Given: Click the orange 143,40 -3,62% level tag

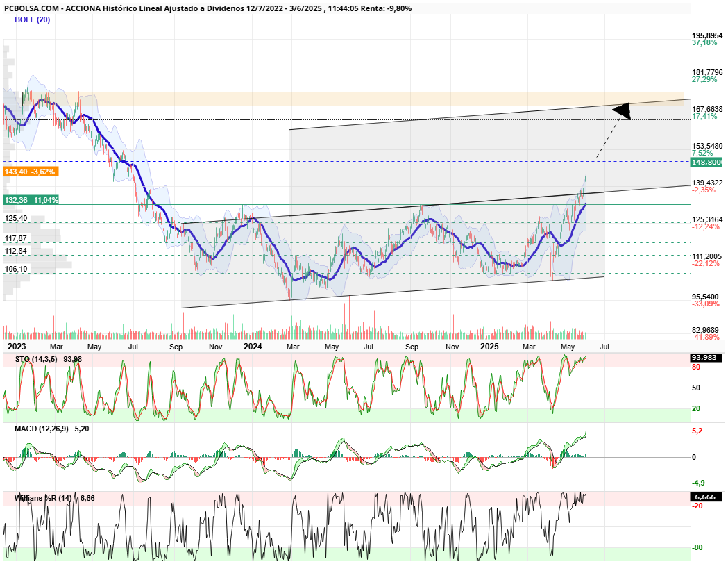Looking at the screenshot, I should 31,172.
